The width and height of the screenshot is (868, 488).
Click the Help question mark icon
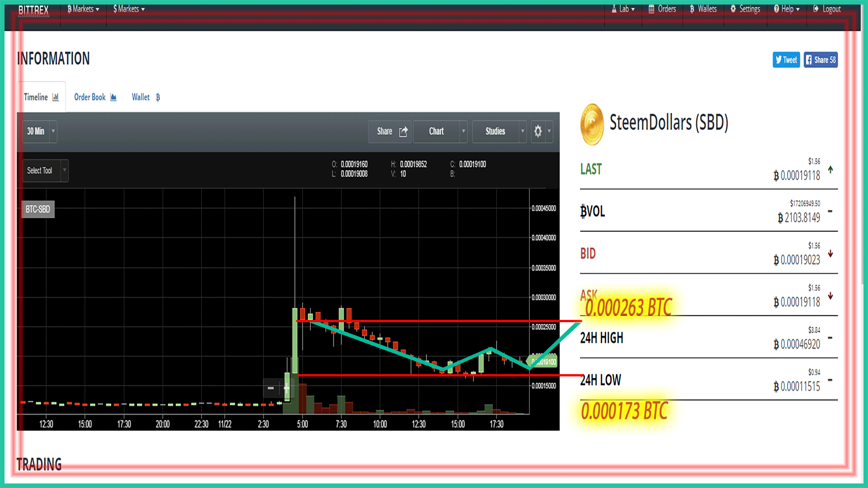pyautogui.click(x=776, y=9)
